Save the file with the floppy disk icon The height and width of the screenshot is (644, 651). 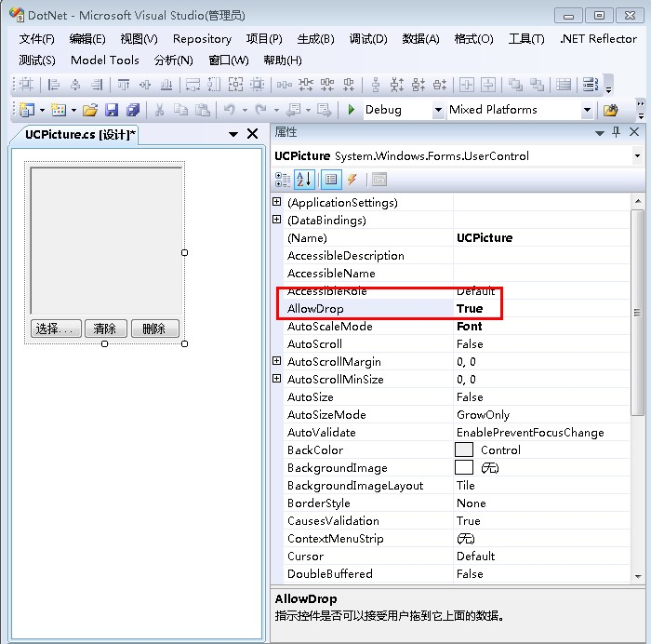[x=112, y=110]
